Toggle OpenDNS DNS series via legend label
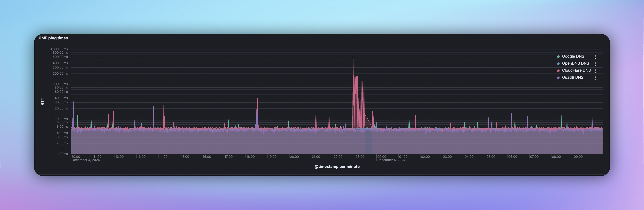This screenshot has width=644, height=210. click(575, 63)
